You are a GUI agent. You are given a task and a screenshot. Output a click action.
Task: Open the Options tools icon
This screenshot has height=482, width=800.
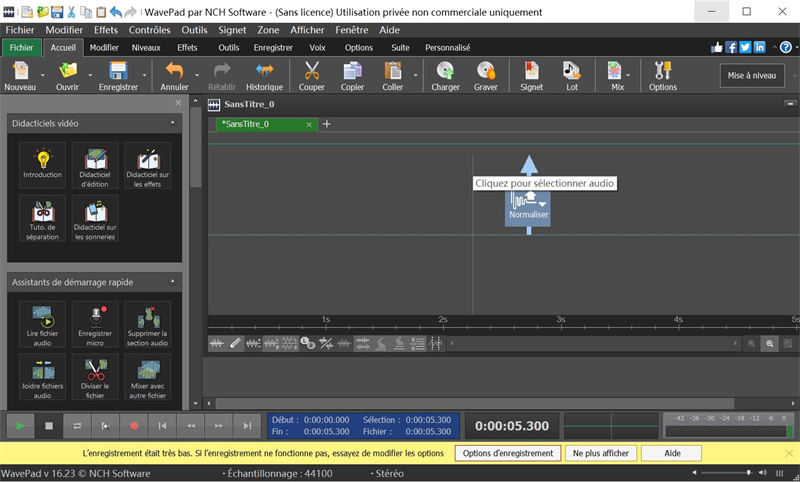coord(663,75)
